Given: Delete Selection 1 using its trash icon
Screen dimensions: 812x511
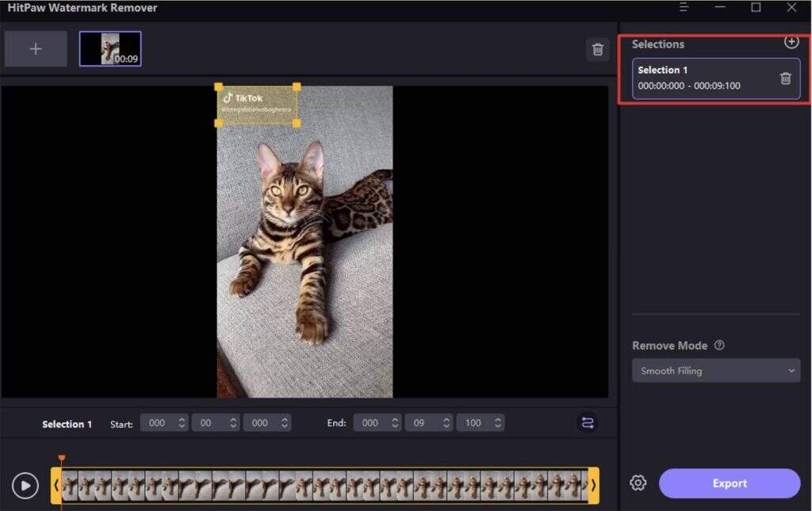Looking at the screenshot, I should click(x=785, y=78).
